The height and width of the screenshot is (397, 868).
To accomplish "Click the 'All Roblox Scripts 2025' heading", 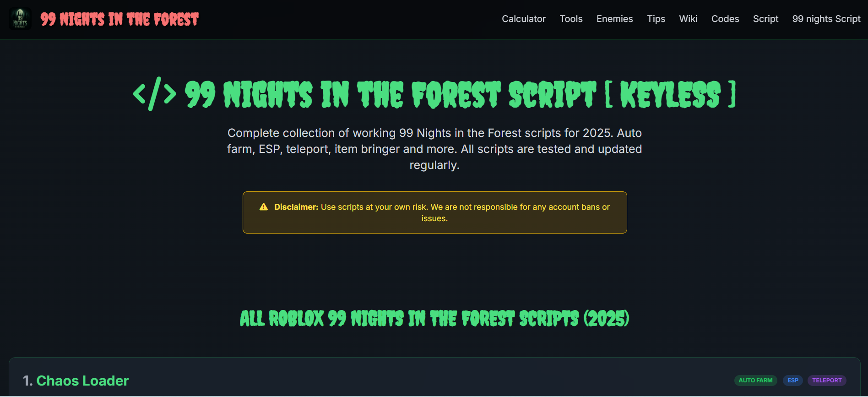I will pos(434,318).
